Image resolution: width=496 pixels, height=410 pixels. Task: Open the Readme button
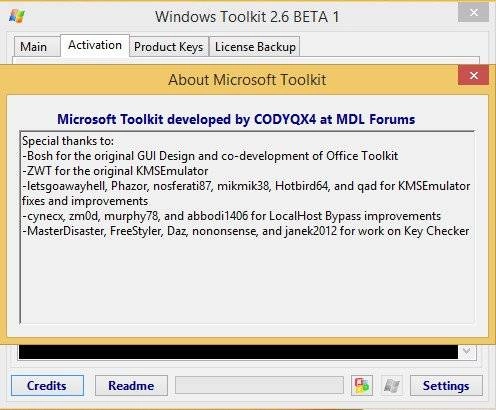pos(131,386)
